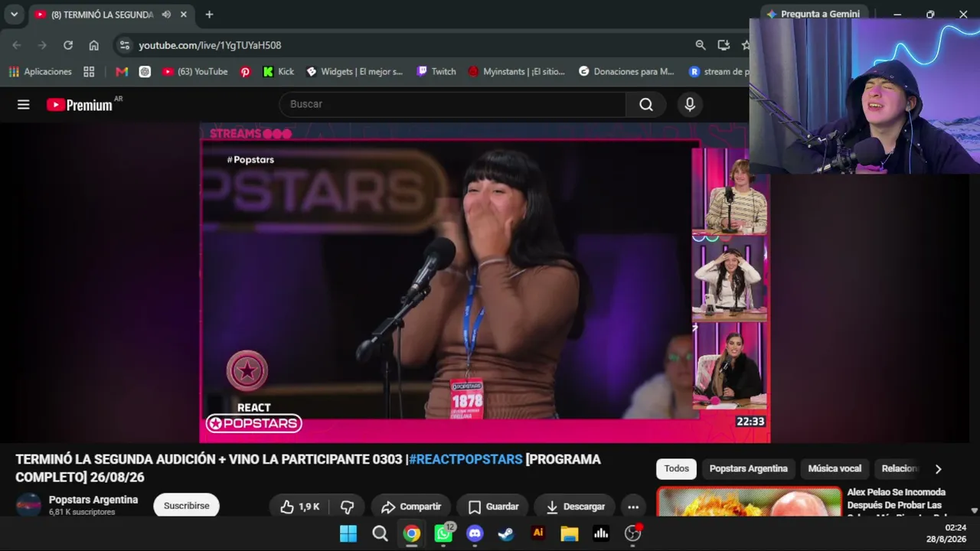Open the audio bars app on the taskbar
The image size is (980, 551).
601,533
